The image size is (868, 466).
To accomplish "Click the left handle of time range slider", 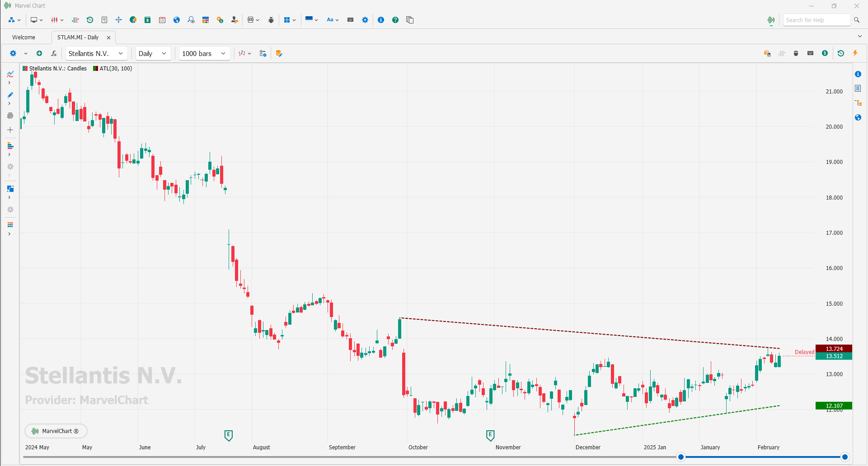I will pos(681,457).
